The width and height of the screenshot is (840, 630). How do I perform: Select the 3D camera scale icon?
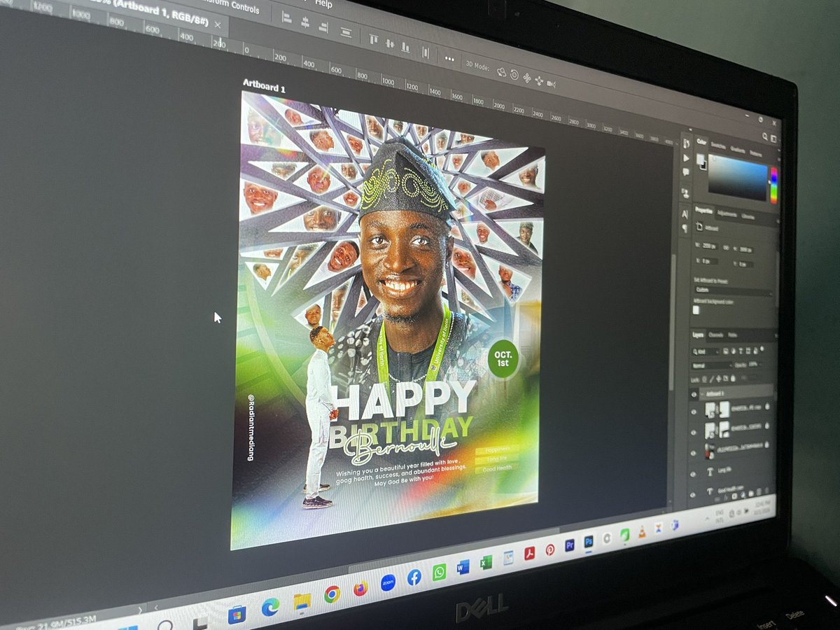point(552,84)
